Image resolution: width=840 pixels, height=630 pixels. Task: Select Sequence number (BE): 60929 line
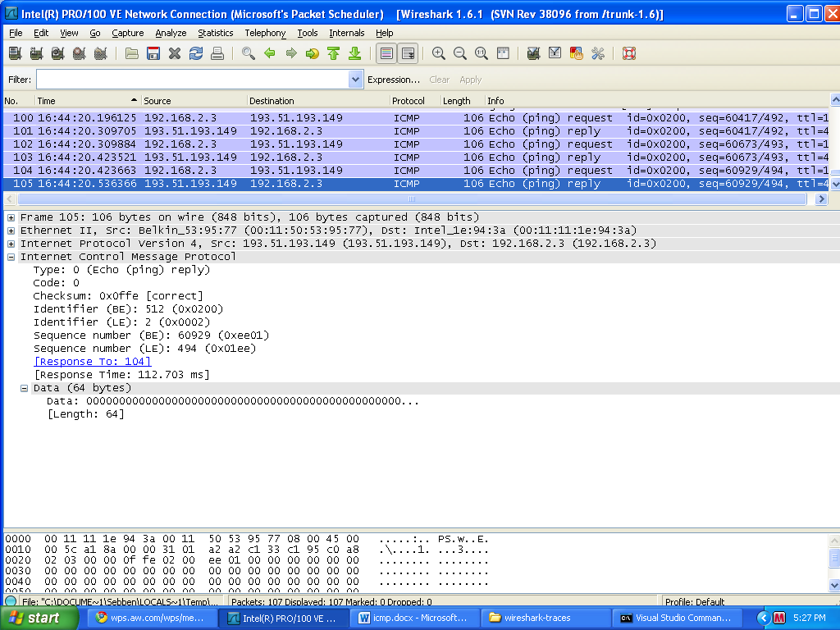(x=151, y=336)
